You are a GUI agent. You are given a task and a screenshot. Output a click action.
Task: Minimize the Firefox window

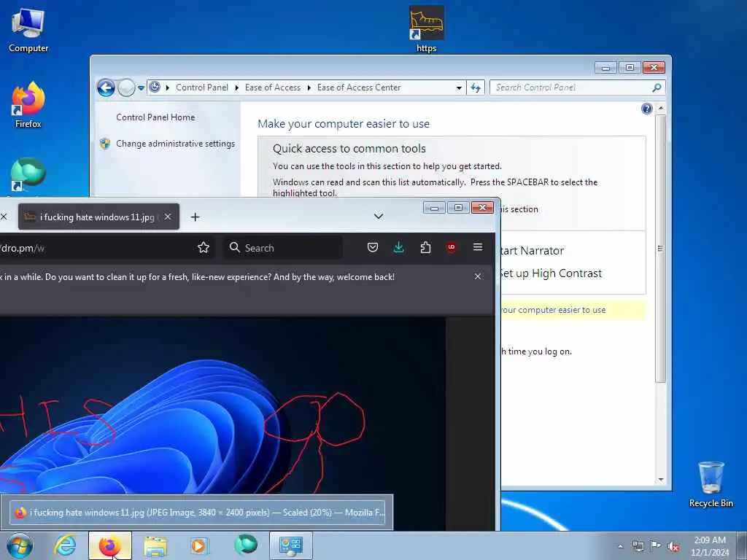coord(434,208)
